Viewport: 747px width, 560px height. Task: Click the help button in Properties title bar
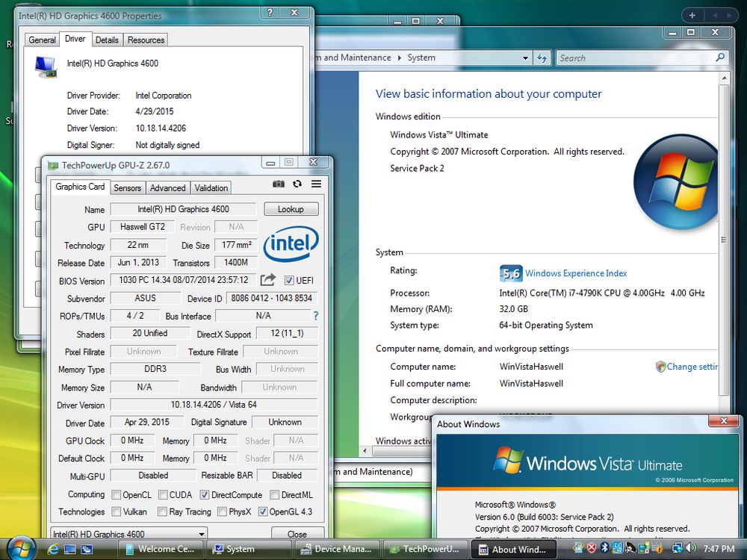pos(270,13)
